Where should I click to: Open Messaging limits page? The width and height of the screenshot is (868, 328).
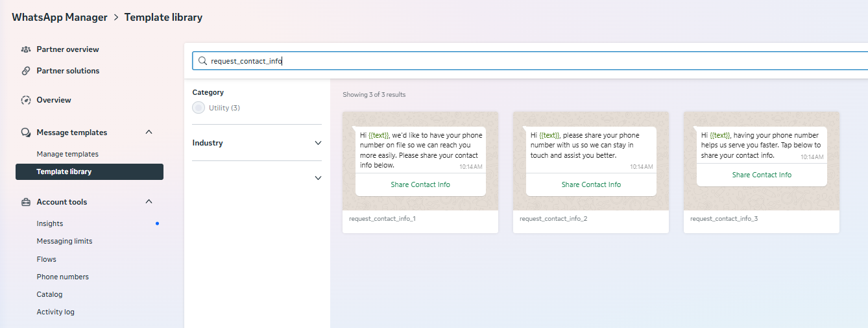pyautogui.click(x=64, y=241)
